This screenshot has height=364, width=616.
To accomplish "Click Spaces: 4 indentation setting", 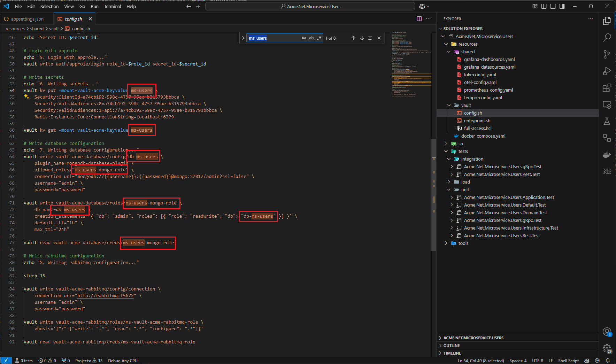I will [518, 361].
